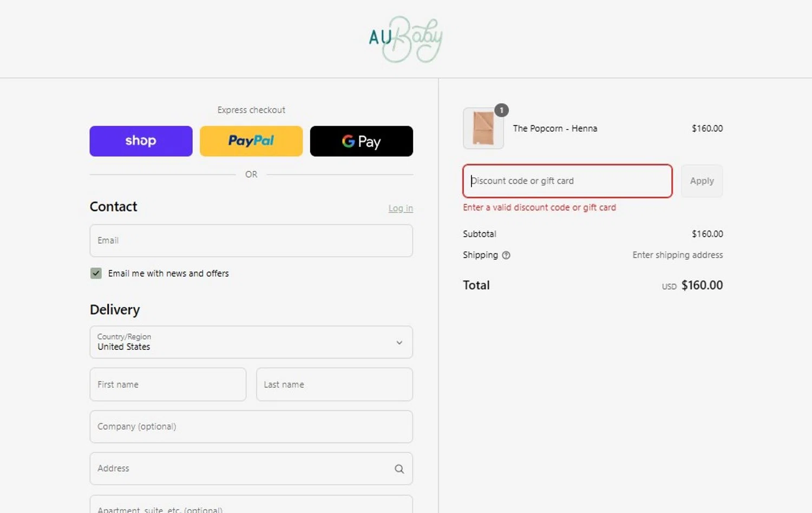Click the 'Enter a valid discount code' error text

539,207
